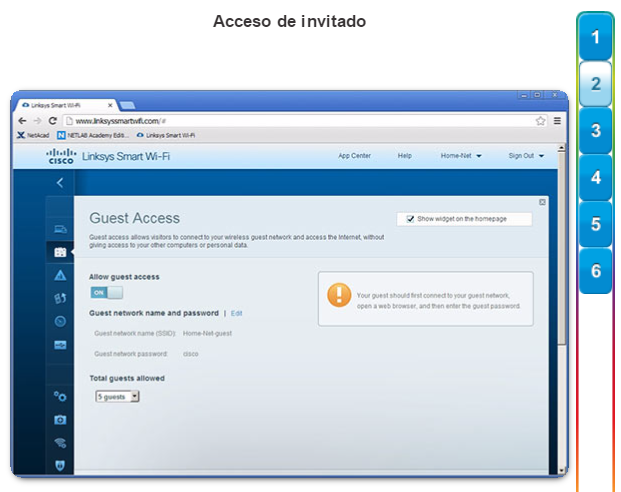Open the USB Storage sidebar icon

(x=60, y=345)
